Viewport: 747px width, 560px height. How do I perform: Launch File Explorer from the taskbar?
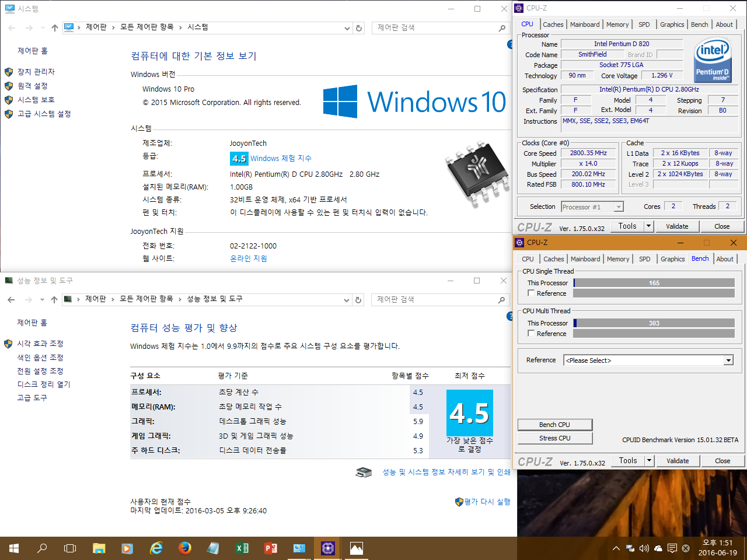pos(99,548)
